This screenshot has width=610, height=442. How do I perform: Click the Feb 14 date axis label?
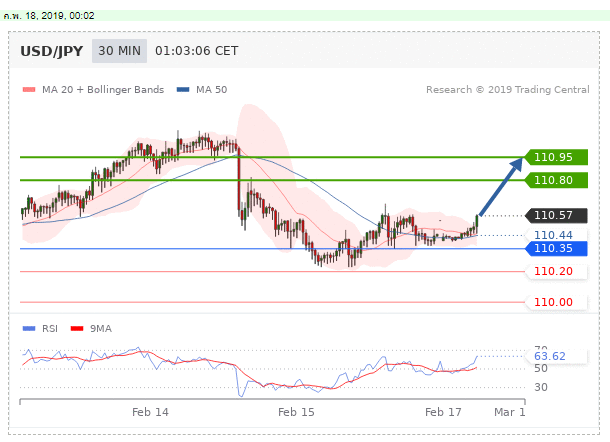pyautogui.click(x=150, y=412)
